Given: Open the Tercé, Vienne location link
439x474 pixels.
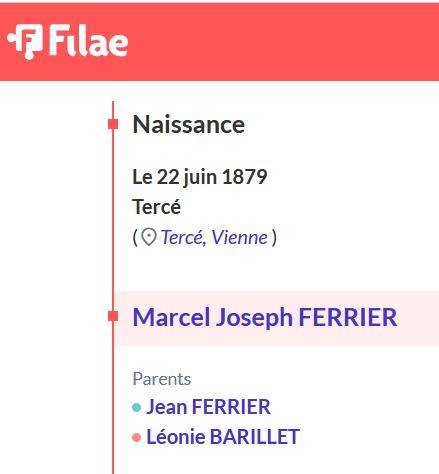Looking at the screenshot, I should click(214, 237).
